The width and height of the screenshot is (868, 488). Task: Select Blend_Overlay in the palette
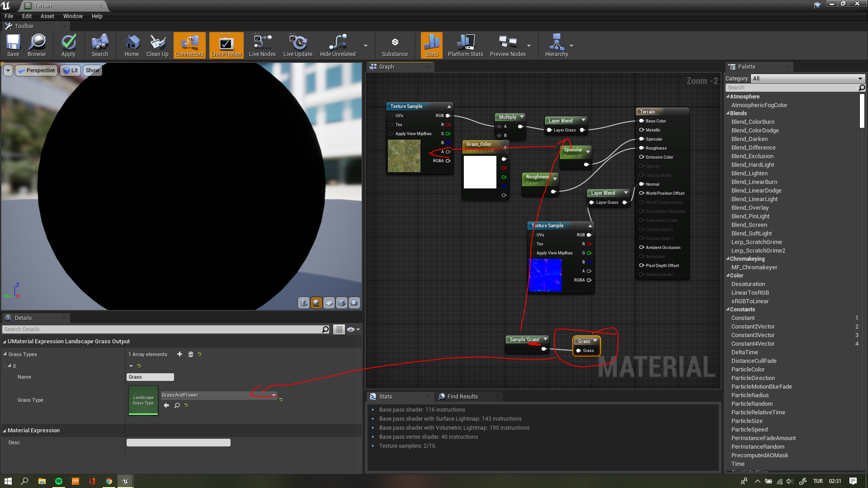(x=750, y=208)
